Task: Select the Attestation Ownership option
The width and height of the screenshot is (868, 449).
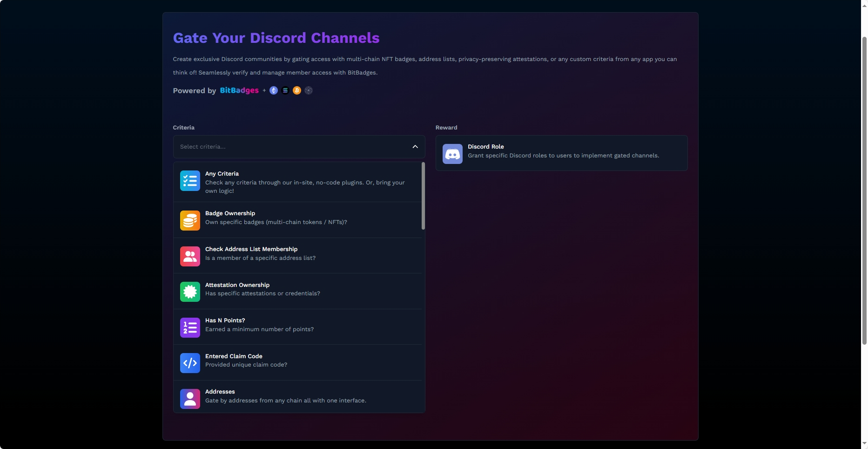Action: (297, 291)
